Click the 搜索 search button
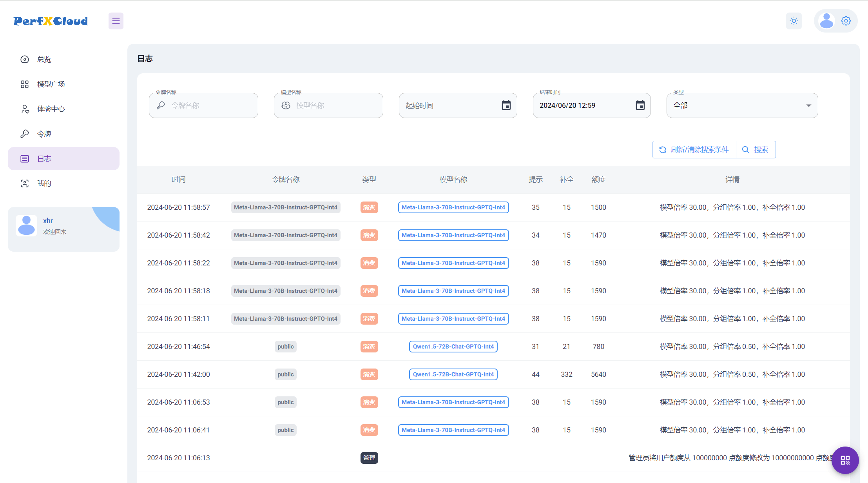Image resolution: width=868 pixels, height=483 pixels. pos(756,149)
